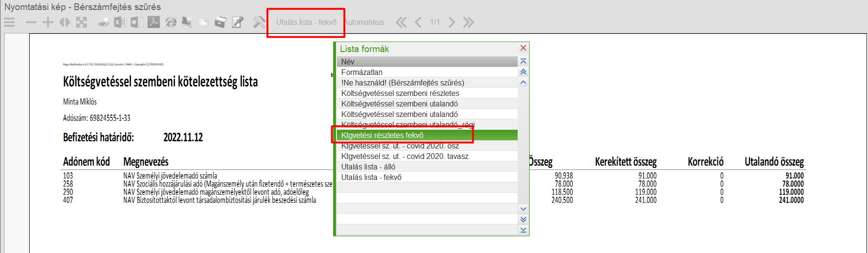Click the Automatikus option in toolbar

click(x=364, y=22)
